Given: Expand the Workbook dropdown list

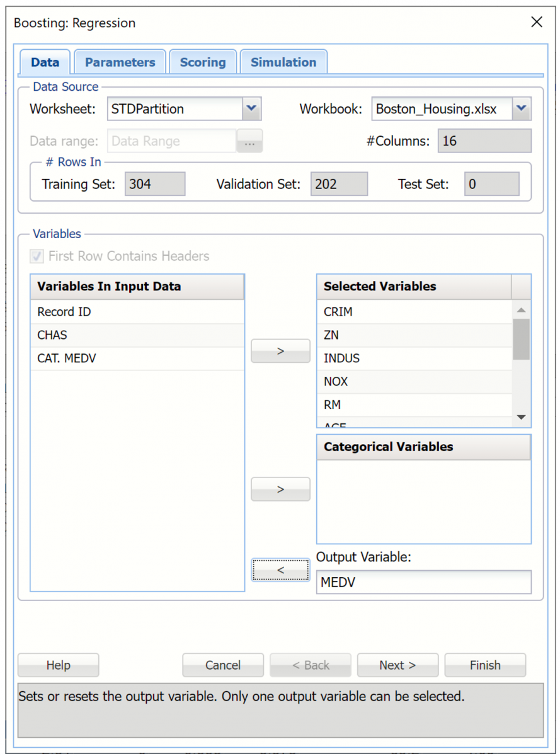Looking at the screenshot, I should point(521,109).
